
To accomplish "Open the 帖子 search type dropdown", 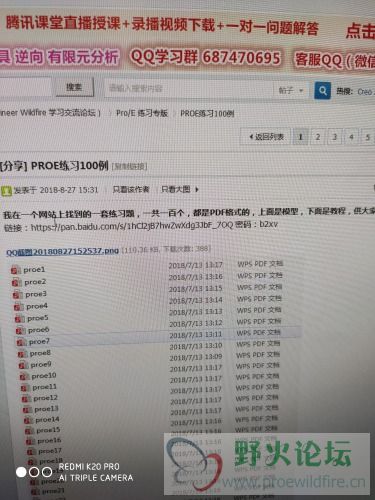I will tap(291, 90).
